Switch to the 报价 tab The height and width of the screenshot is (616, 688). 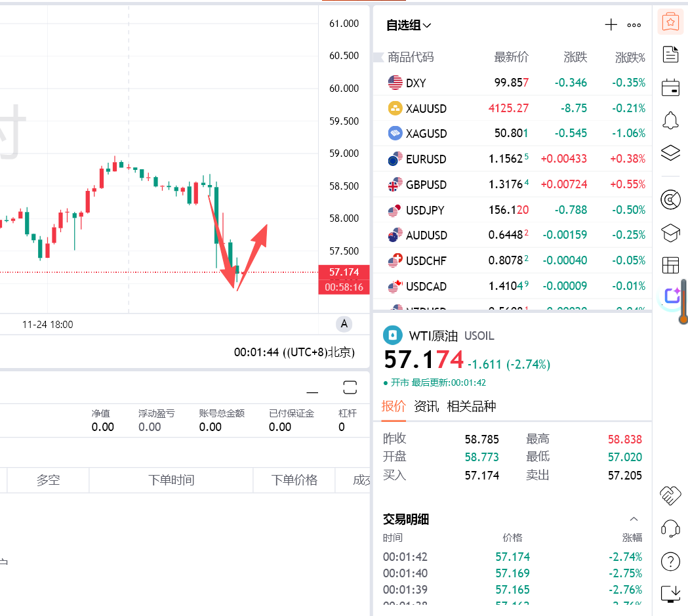click(394, 406)
